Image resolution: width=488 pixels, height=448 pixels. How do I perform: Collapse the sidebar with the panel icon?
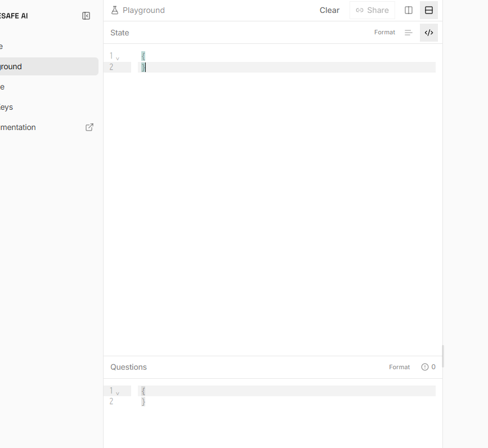86,16
